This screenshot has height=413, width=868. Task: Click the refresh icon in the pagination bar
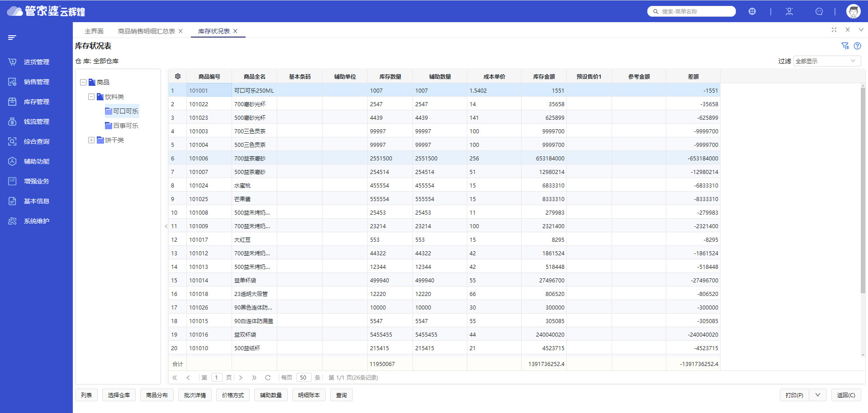[268, 378]
